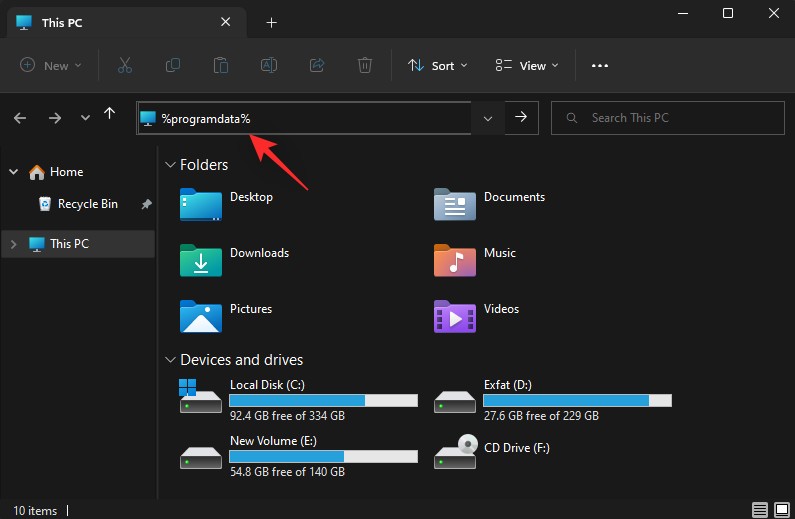The width and height of the screenshot is (795, 519).
Task: Click the '27.6 GB free of 229 GB' text
Action: 541,416
